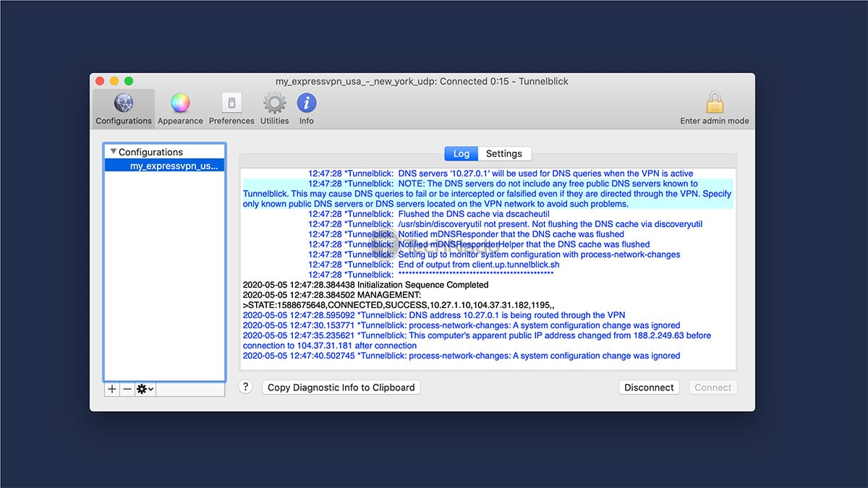The height and width of the screenshot is (488, 868).
Task: Click the Initialization Sequence Completed log line
Action: (x=365, y=285)
